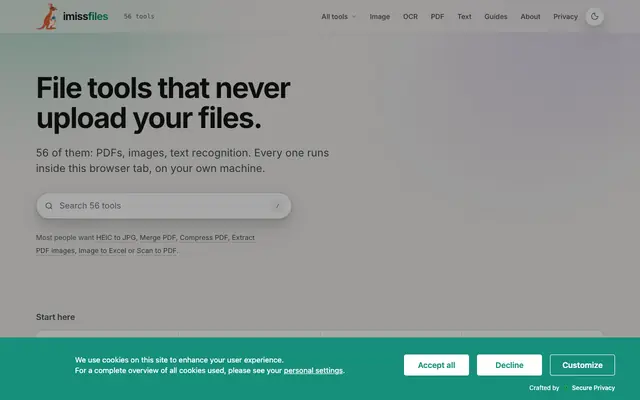
Task: Focus the Search 56 tools field
Action: [x=164, y=206]
